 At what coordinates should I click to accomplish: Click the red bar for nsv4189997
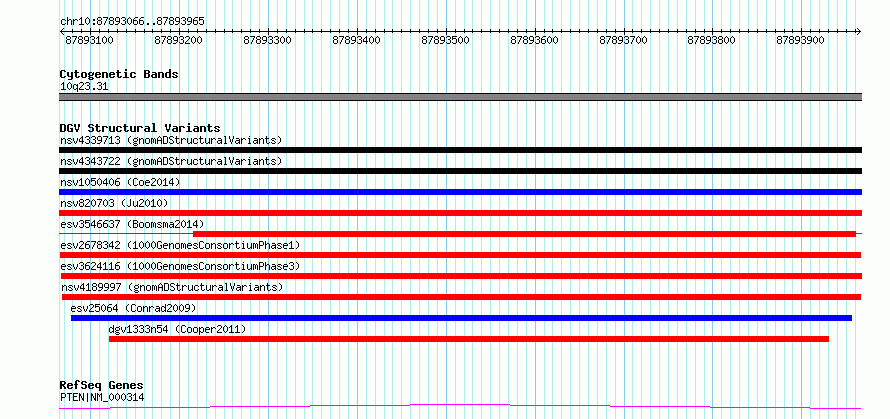click(x=461, y=297)
